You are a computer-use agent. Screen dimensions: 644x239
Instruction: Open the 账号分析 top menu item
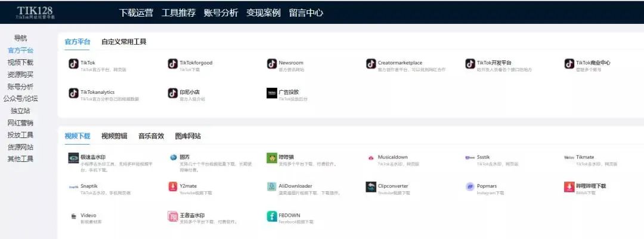click(x=221, y=13)
